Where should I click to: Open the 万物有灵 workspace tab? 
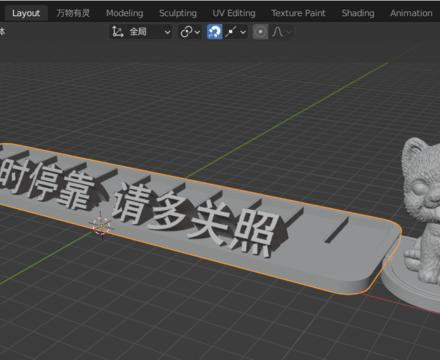tap(73, 13)
